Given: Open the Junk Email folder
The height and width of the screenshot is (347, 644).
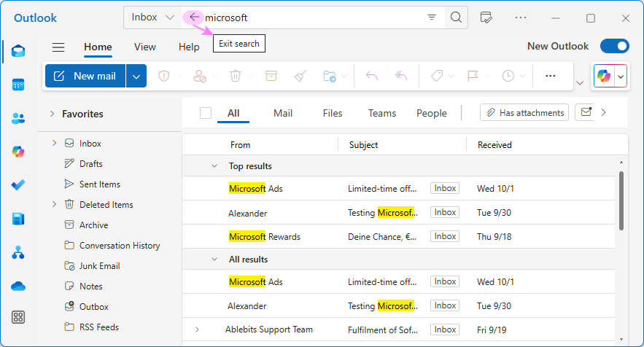Looking at the screenshot, I should coord(99,266).
